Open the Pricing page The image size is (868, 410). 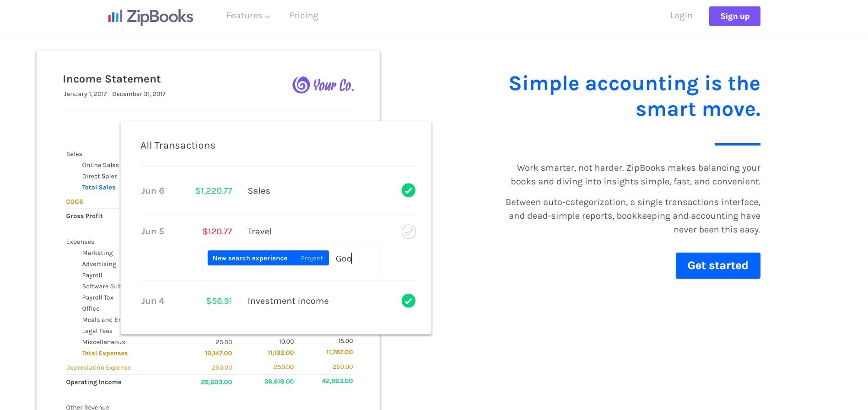(x=303, y=16)
